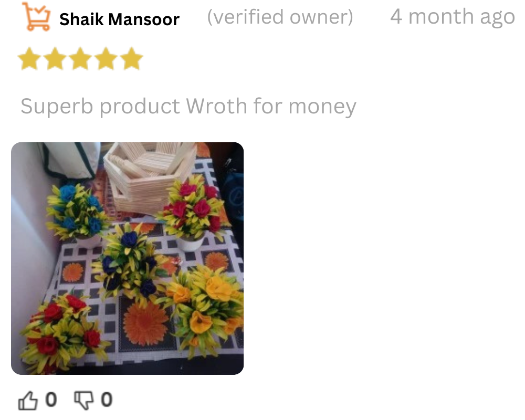Screen dimensions: 525x420
Task: Like the review with thumbs-up icon
Action: (28, 400)
